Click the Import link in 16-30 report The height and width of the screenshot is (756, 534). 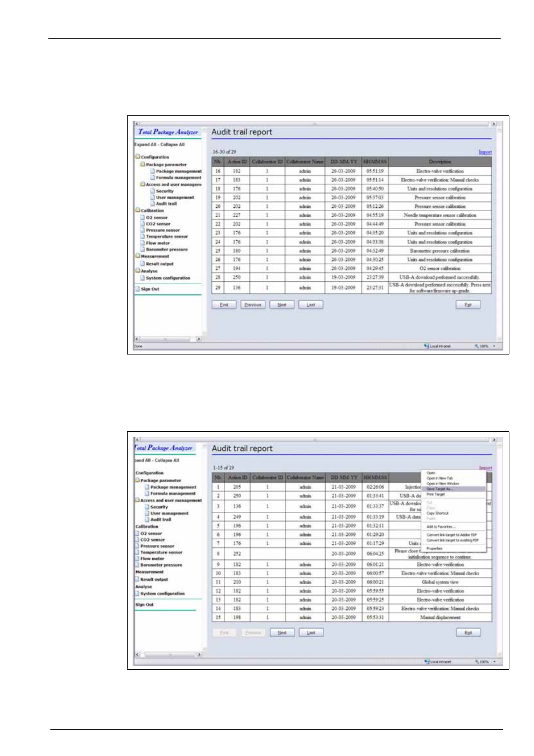[x=485, y=152]
